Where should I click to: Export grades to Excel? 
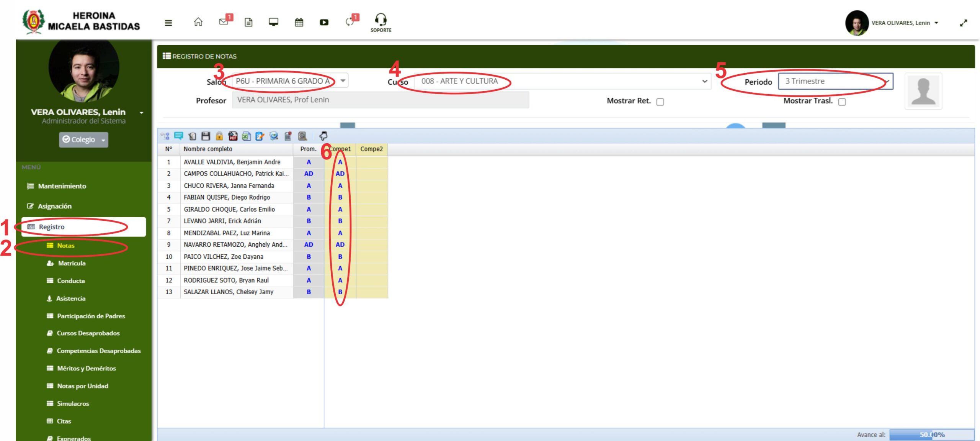tap(246, 136)
